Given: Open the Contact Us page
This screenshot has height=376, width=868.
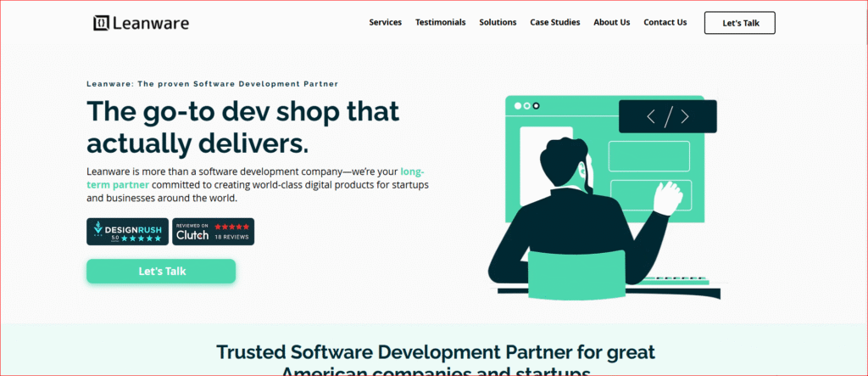Looking at the screenshot, I should point(665,22).
